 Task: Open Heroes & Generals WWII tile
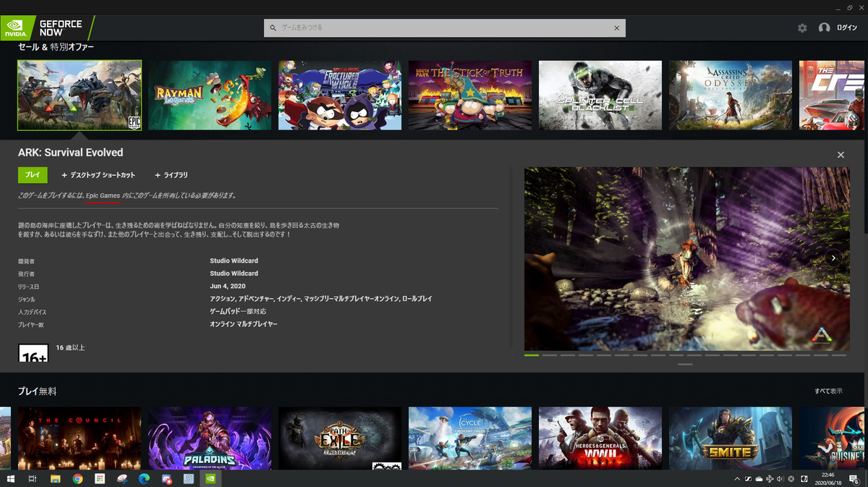pyautogui.click(x=600, y=438)
